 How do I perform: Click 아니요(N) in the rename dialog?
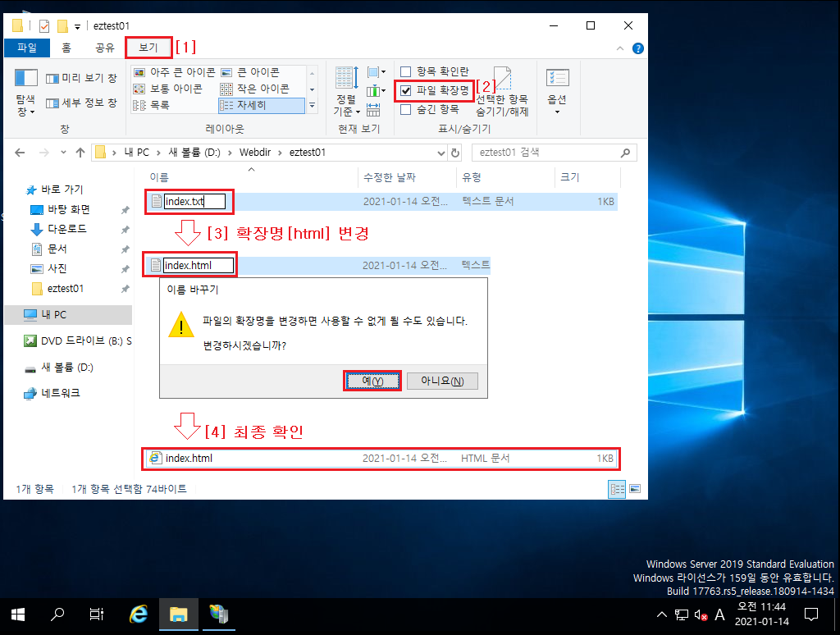coord(442,381)
